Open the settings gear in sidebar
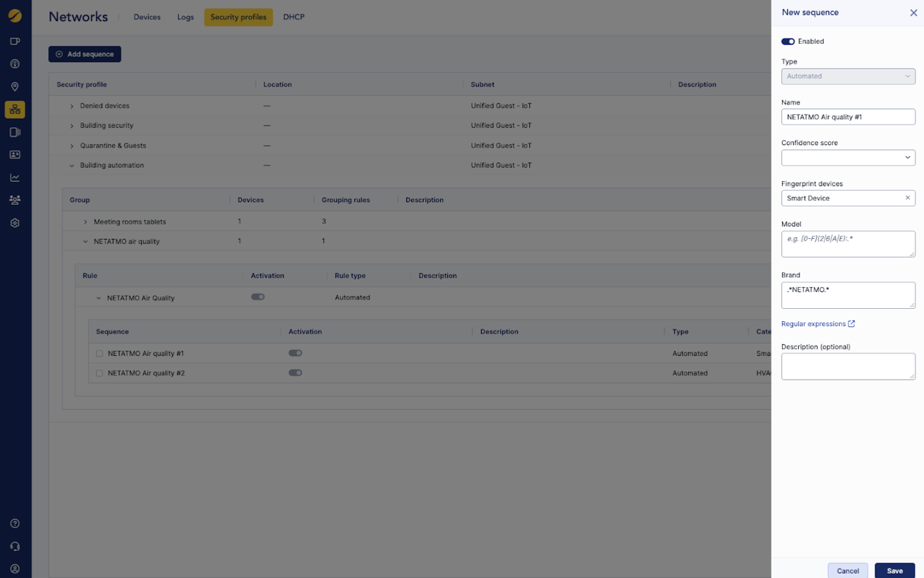 coord(15,223)
